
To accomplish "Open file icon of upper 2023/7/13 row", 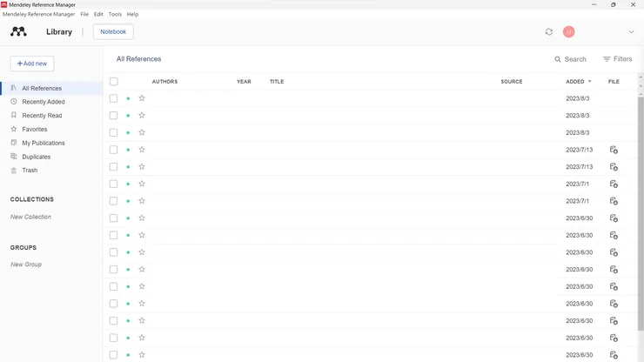I will tap(614, 150).
